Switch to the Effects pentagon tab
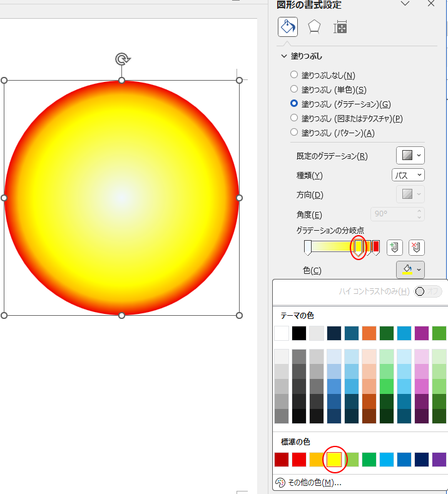This screenshot has height=494, width=448. [x=314, y=27]
